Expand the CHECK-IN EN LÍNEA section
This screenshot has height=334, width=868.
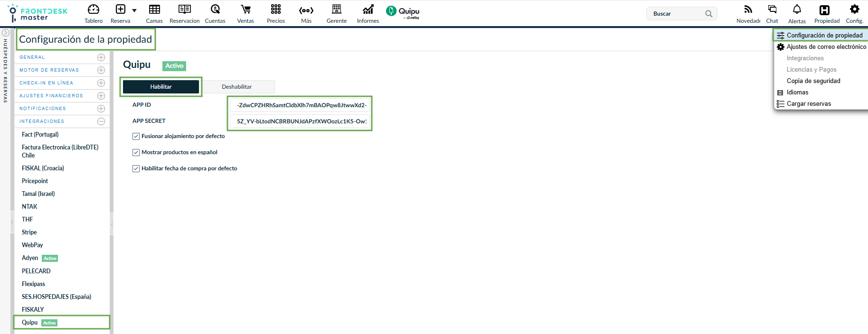[101, 83]
